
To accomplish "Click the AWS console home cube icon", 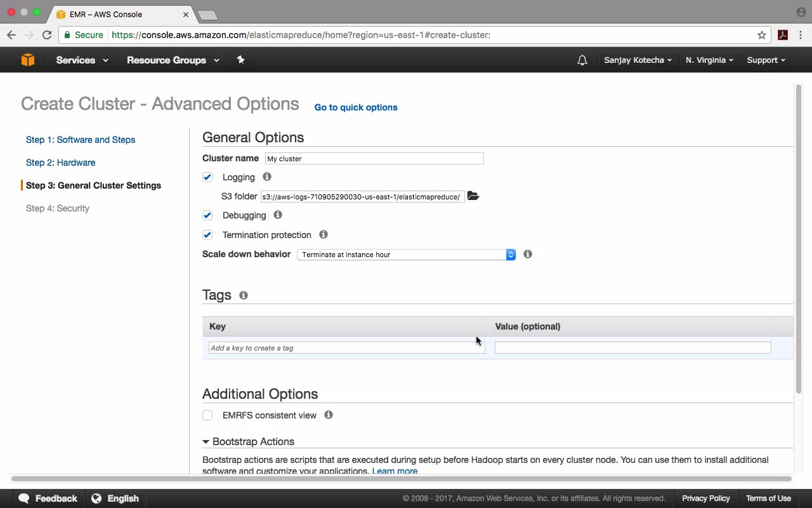I will click(x=28, y=60).
